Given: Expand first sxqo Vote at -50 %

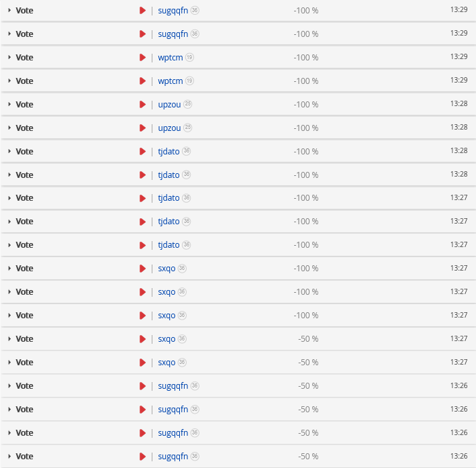Looking at the screenshot, I should [9, 339].
